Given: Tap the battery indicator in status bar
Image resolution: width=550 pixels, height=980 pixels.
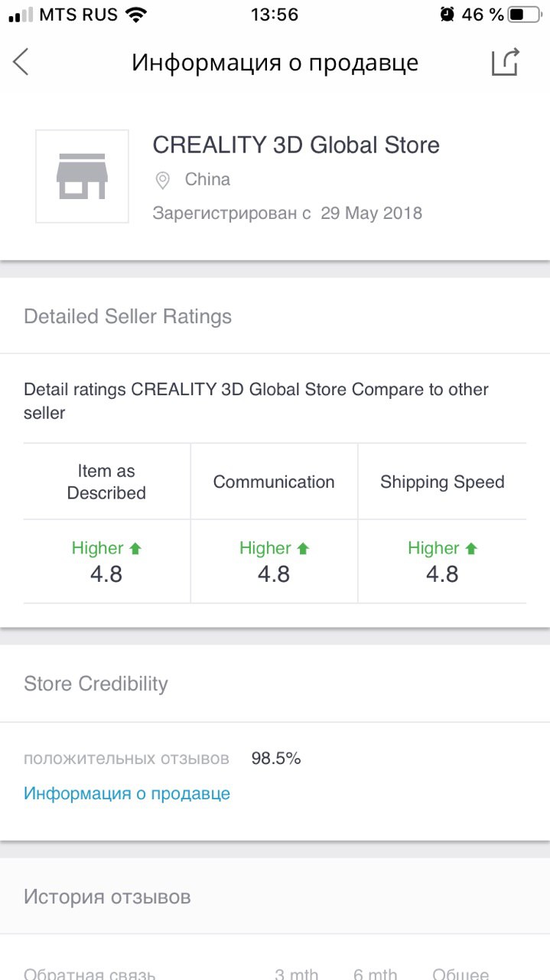Looking at the screenshot, I should 525,15.
